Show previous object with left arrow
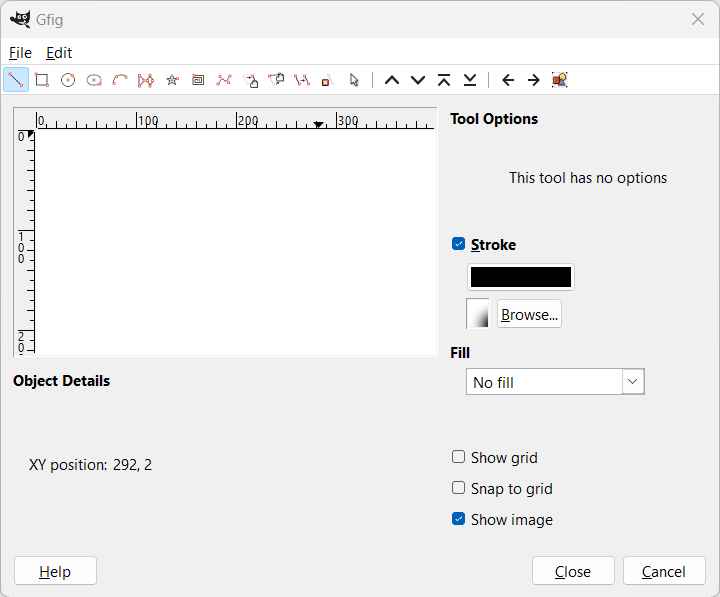The height and width of the screenshot is (597, 720). point(508,80)
